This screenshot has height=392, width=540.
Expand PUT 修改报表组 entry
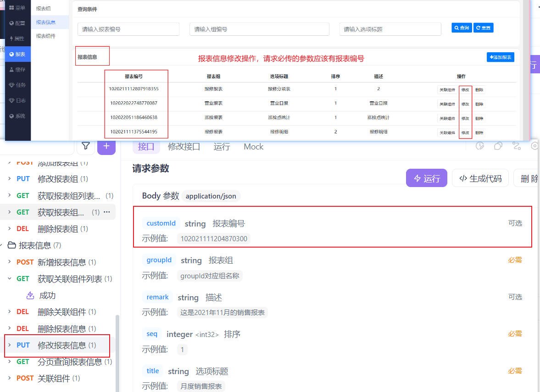click(x=9, y=179)
